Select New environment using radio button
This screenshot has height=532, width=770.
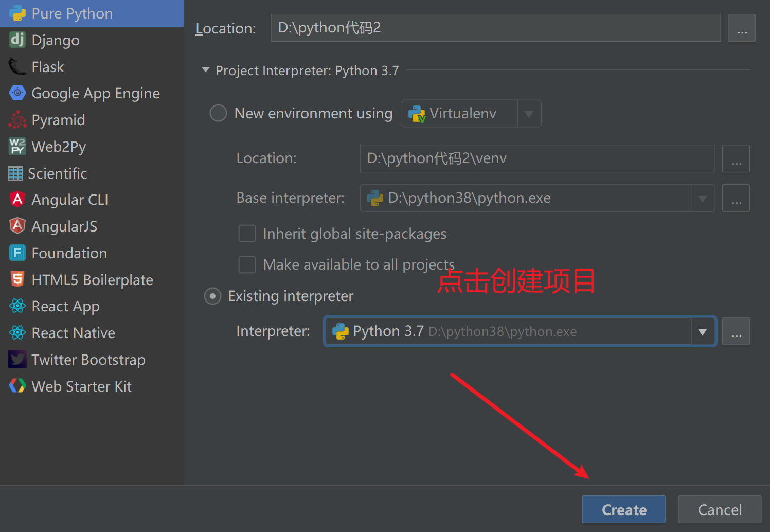218,113
